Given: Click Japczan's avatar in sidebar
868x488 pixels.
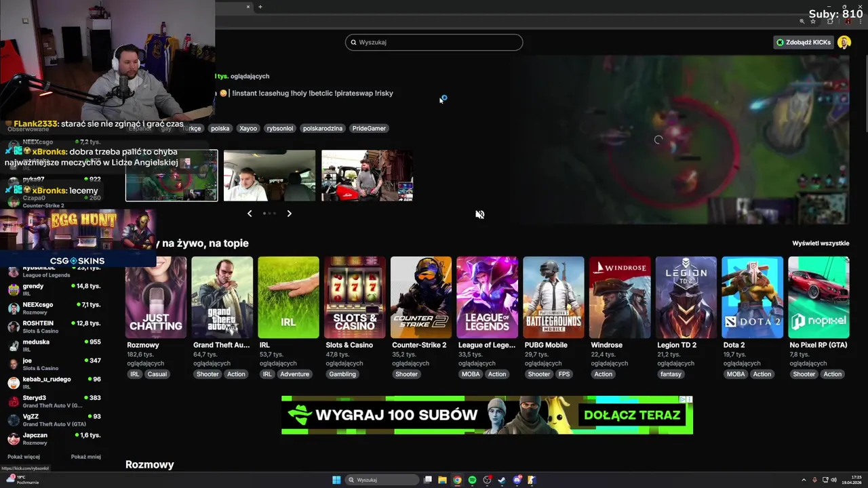Looking at the screenshot, I should click(x=14, y=439).
